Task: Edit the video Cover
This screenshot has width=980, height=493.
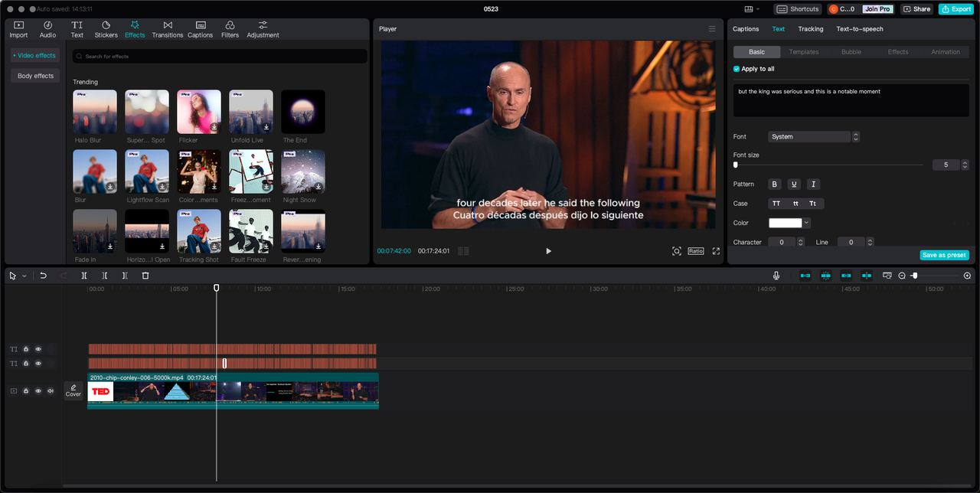Action: click(x=73, y=390)
